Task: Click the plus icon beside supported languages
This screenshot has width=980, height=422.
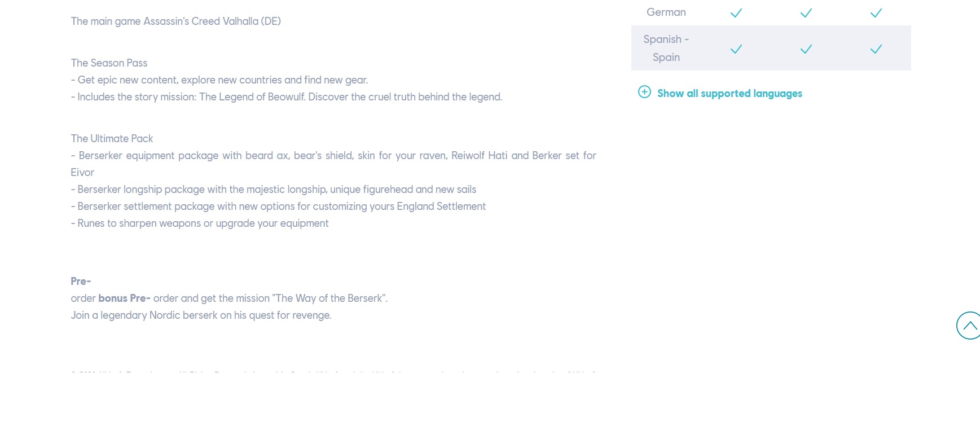Action: (x=644, y=92)
